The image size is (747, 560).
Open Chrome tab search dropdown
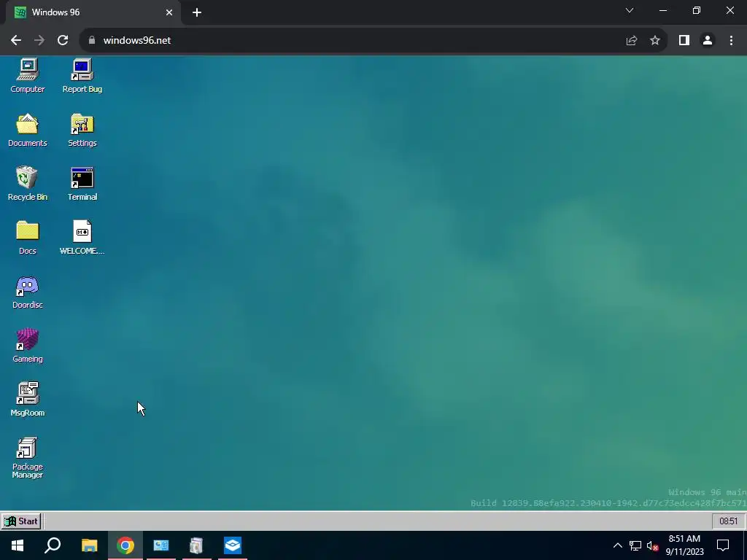[x=630, y=10]
